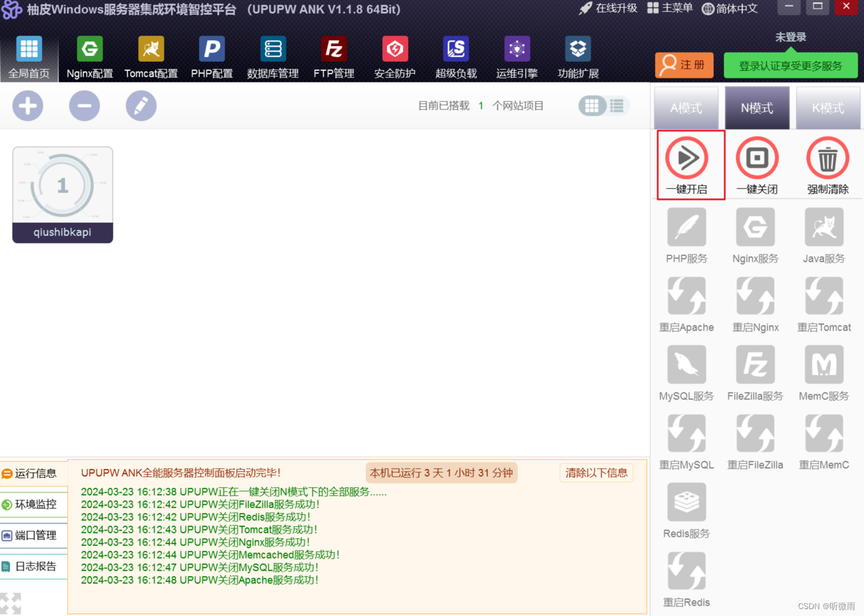864x616 pixels.
Task: Edit website project with pencil icon
Action: coord(141,105)
